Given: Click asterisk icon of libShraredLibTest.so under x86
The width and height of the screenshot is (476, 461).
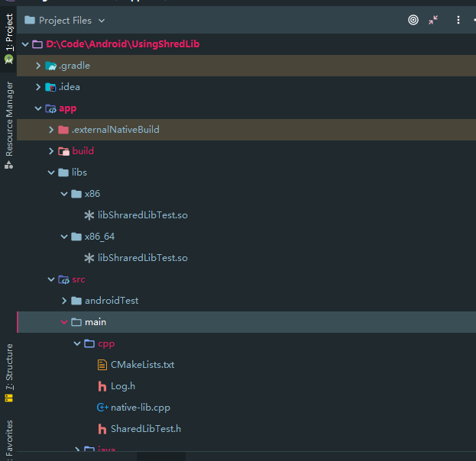Looking at the screenshot, I should (89, 215).
